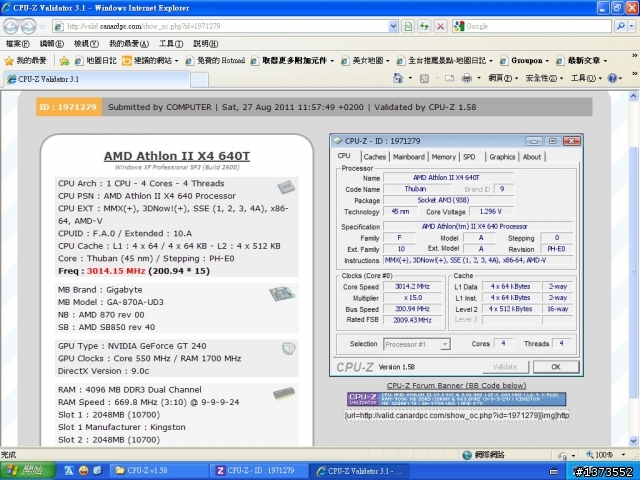This screenshot has height=480, width=640.
Task: Open the 我的最愛(A) menu
Action: 129,44
